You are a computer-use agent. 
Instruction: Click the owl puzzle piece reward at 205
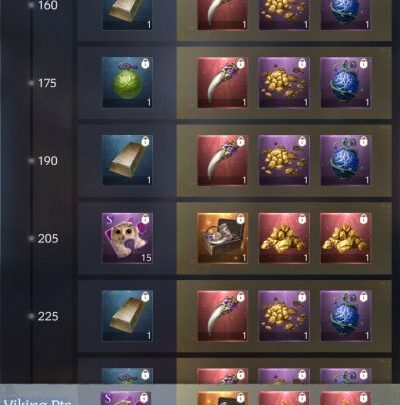pyautogui.click(x=127, y=238)
